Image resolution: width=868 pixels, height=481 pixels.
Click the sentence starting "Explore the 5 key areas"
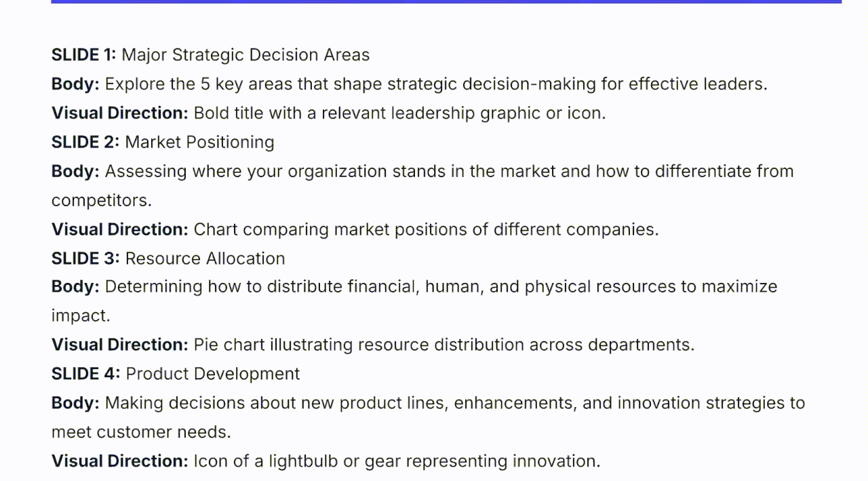(x=436, y=84)
